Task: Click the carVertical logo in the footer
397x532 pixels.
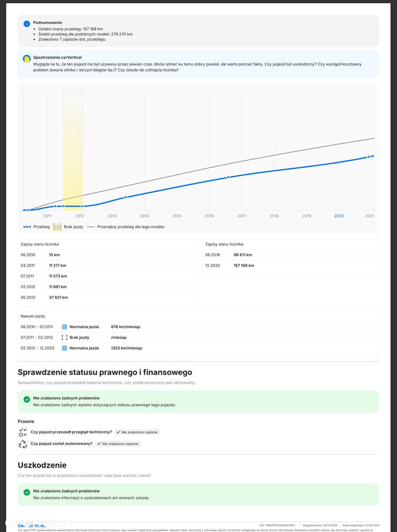Action: coord(32,526)
